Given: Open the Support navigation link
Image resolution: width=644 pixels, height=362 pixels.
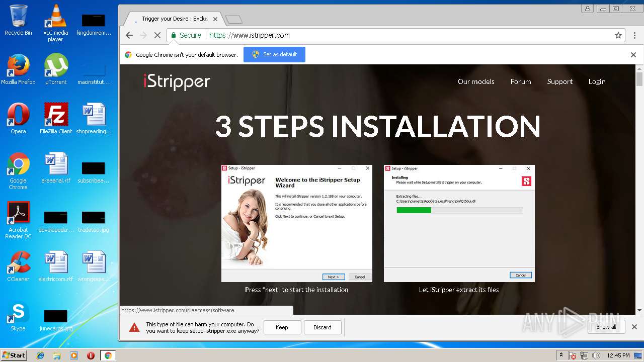Looking at the screenshot, I should [560, 81].
